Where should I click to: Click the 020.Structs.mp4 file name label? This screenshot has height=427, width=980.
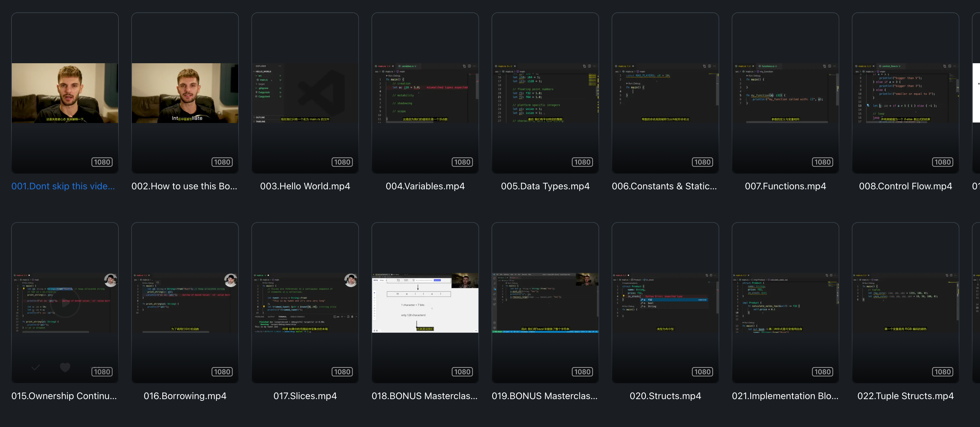click(x=665, y=395)
